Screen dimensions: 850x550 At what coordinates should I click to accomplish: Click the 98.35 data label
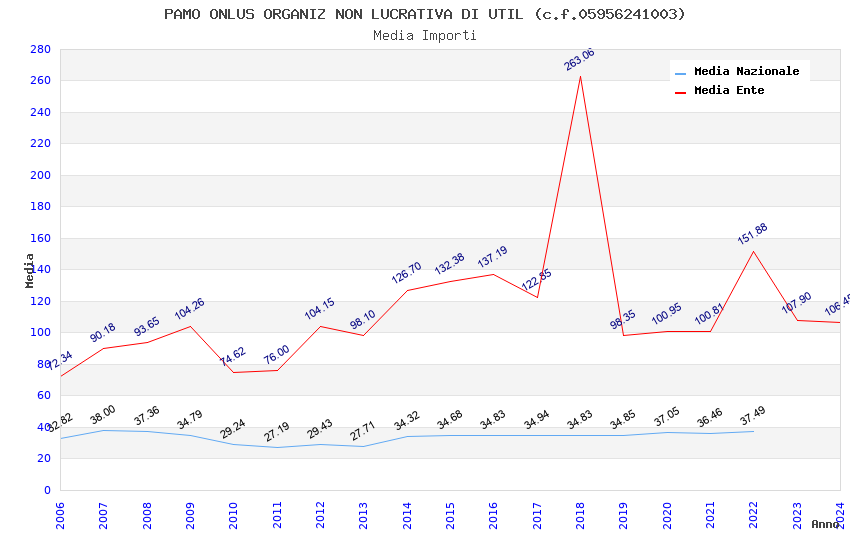[622, 319]
